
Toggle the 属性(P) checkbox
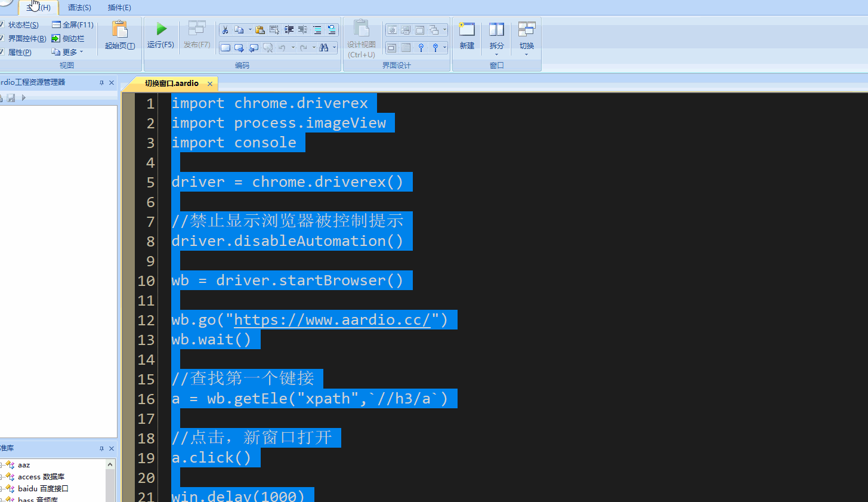tap(2, 52)
